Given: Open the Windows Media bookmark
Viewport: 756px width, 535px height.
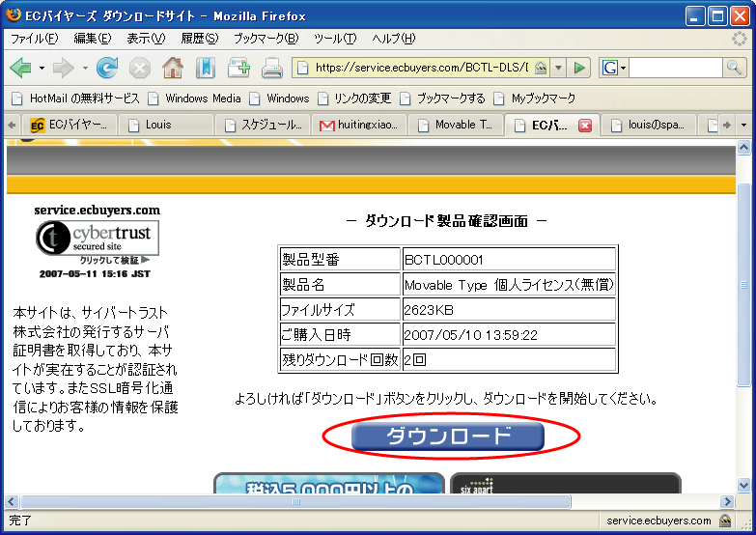Looking at the screenshot, I should [195, 99].
